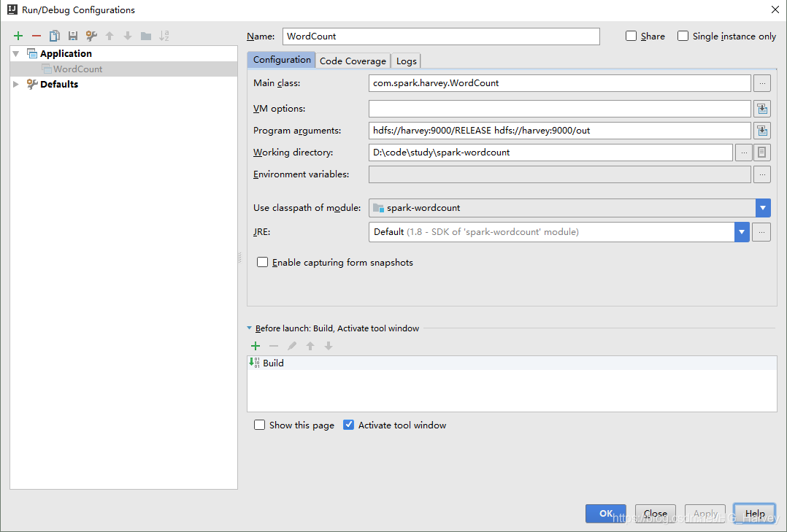Click the Program arguments input field
787x532 pixels.
tap(560, 131)
